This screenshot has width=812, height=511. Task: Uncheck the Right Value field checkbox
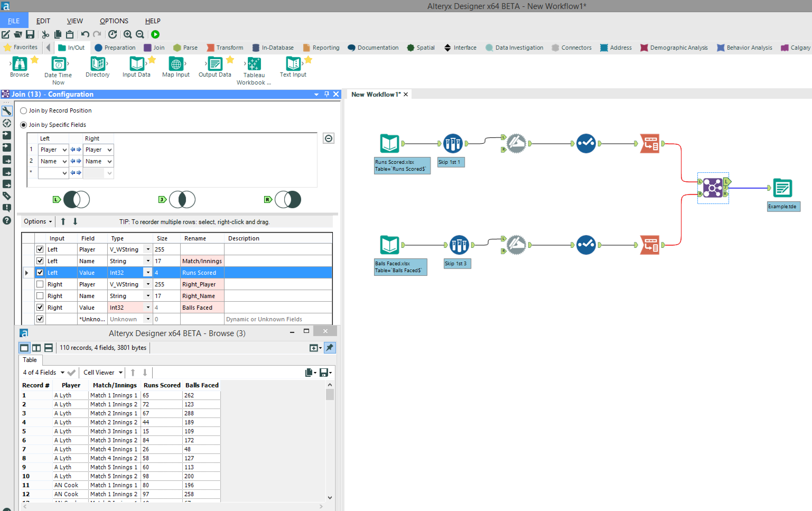pyautogui.click(x=40, y=307)
